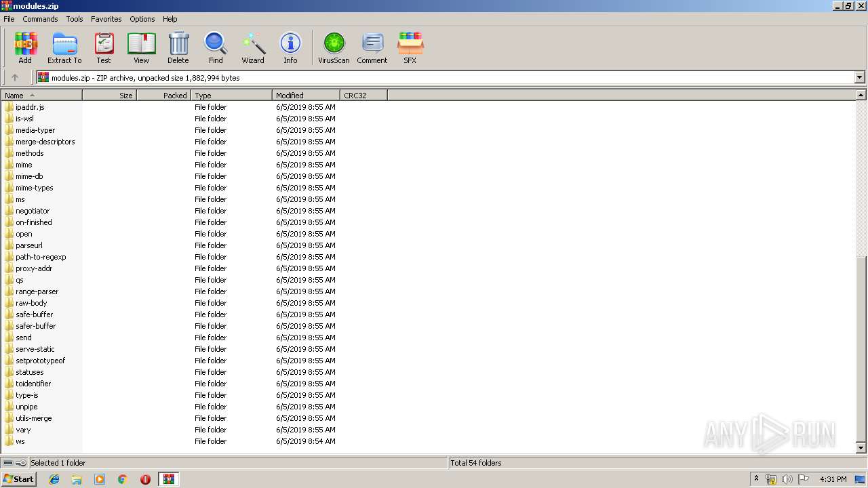Select the serve-static folder

[35, 349]
